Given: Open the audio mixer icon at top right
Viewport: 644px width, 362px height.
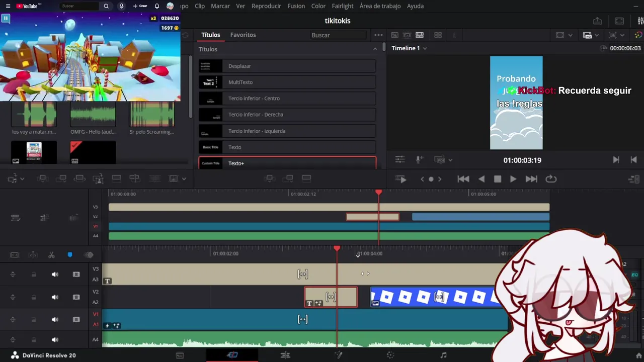Looking at the screenshot, I should point(640,21).
